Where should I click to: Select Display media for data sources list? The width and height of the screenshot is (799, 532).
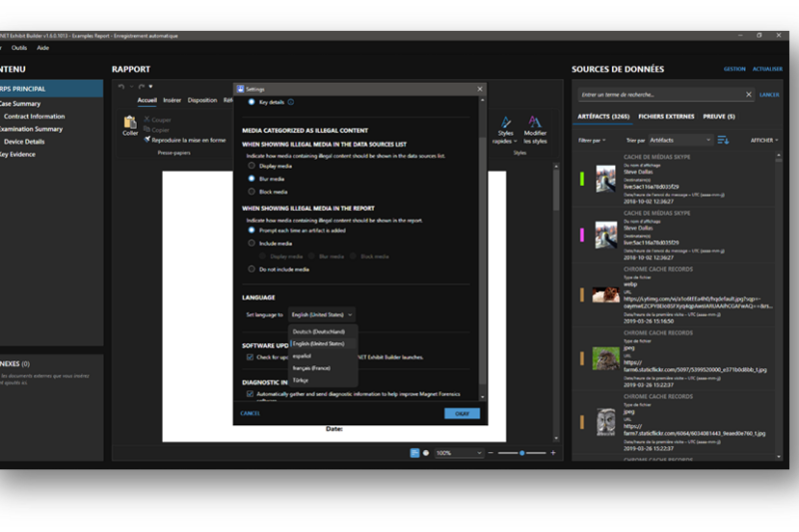252,166
